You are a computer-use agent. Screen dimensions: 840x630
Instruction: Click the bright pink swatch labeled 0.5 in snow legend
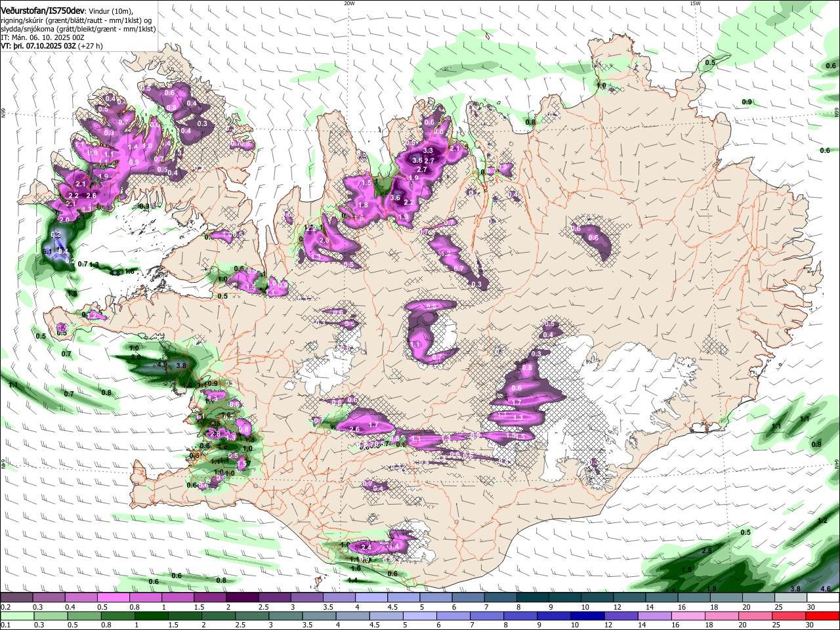click(x=113, y=597)
